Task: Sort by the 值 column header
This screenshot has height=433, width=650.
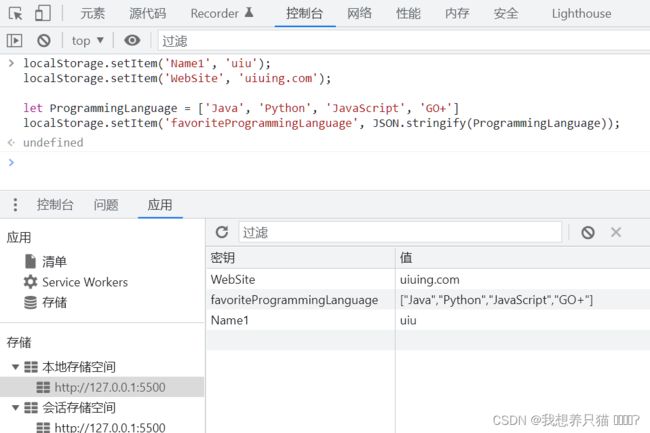Action: click(x=523, y=258)
